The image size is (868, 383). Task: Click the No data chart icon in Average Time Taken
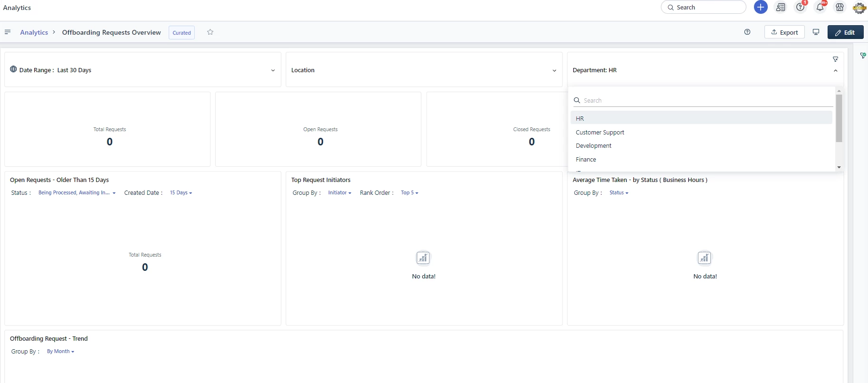[x=704, y=258]
